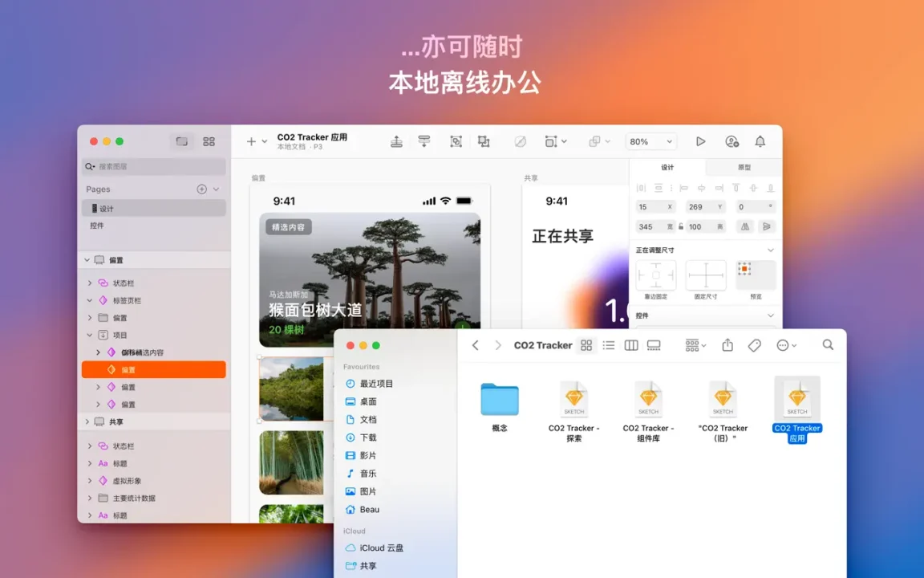
Task: Toggle the aspect ratio lock between 345 and 100
Action: 681,226
